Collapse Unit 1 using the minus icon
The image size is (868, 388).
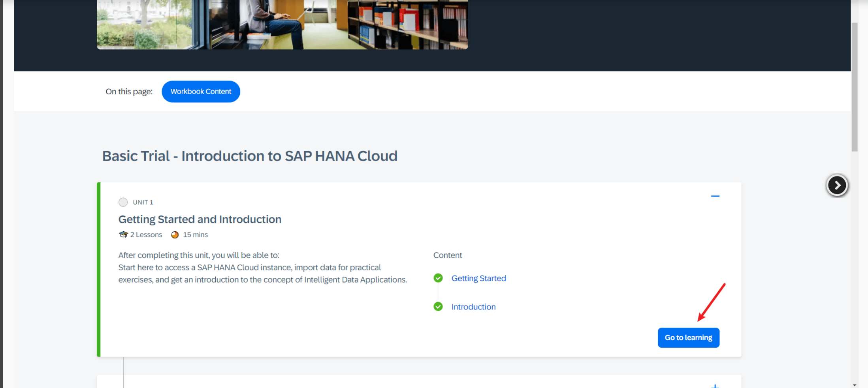click(715, 196)
